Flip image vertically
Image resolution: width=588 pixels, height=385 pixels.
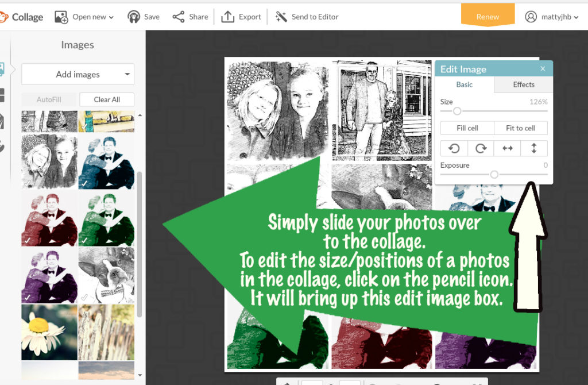click(534, 148)
